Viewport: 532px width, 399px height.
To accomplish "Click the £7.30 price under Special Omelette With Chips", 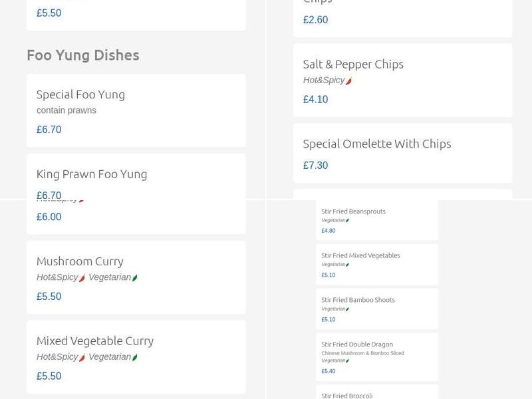I will click(x=315, y=165).
